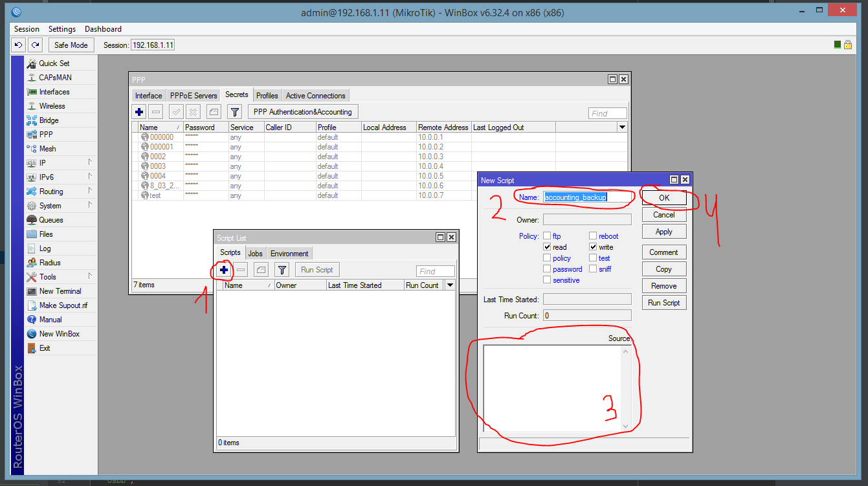Expand the Tools submenu in sidebar
The height and width of the screenshot is (486, 868).
point(90,276)
